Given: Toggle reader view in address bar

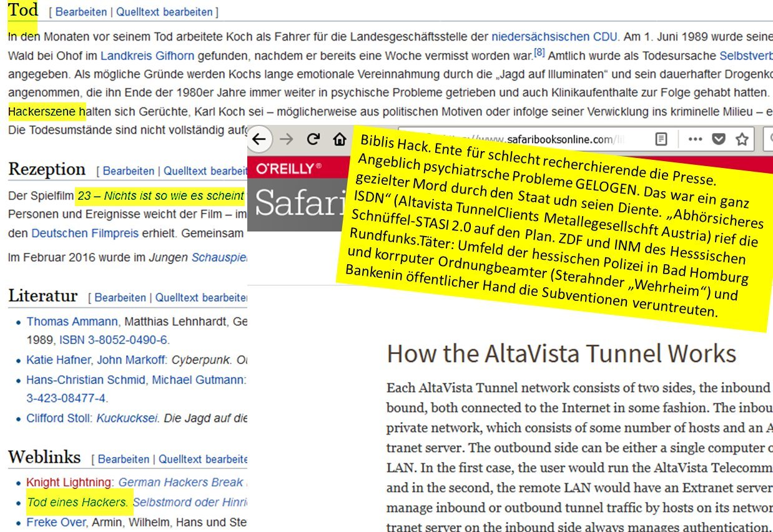Looking at the screenshot, I should [x=662, y=139].
